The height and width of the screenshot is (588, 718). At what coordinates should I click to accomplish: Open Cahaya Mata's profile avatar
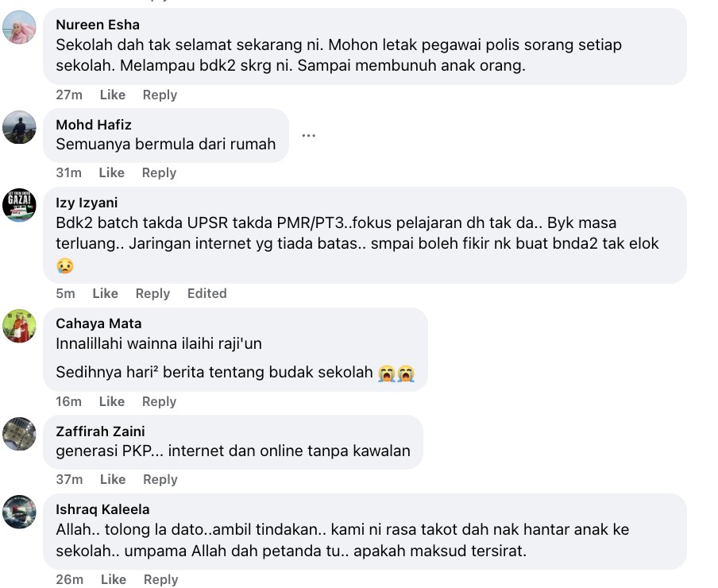point(20,326)
